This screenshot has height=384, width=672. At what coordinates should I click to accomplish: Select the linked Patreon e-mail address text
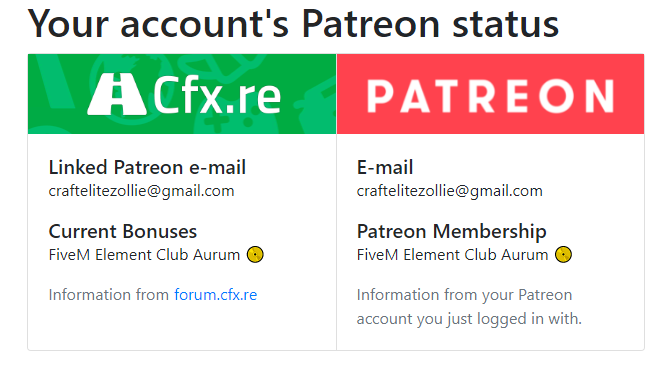click(x=141, y=191)
